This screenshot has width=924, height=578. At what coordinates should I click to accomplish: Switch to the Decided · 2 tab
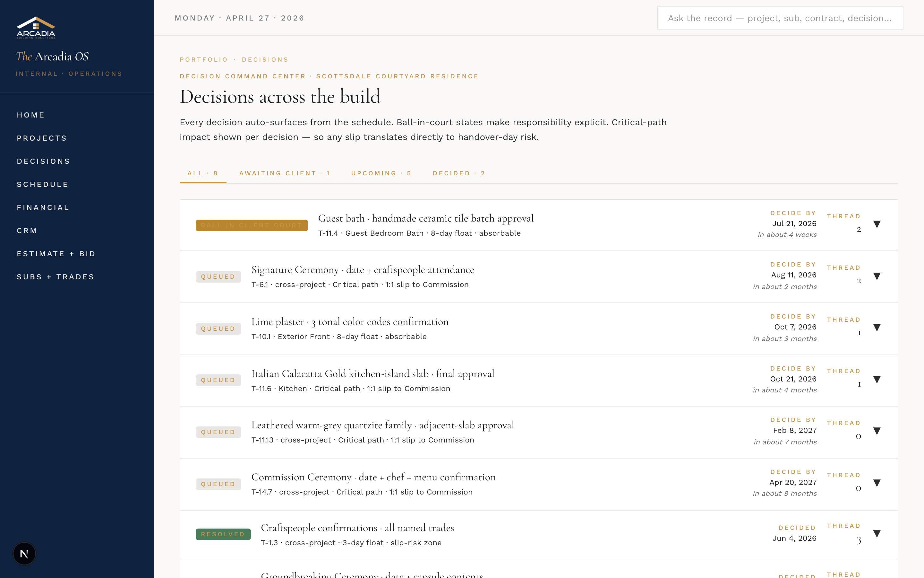(459, 173)
